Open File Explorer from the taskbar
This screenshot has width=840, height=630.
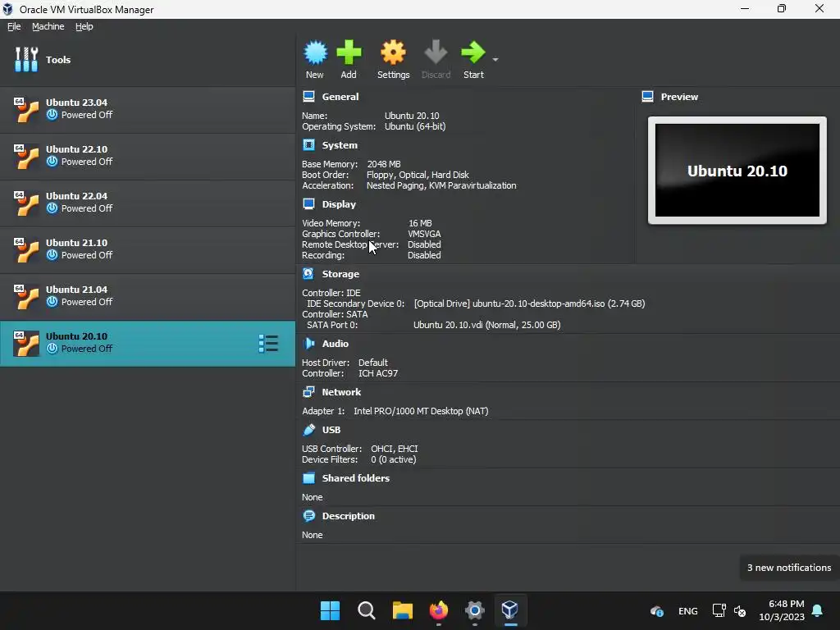402,610
